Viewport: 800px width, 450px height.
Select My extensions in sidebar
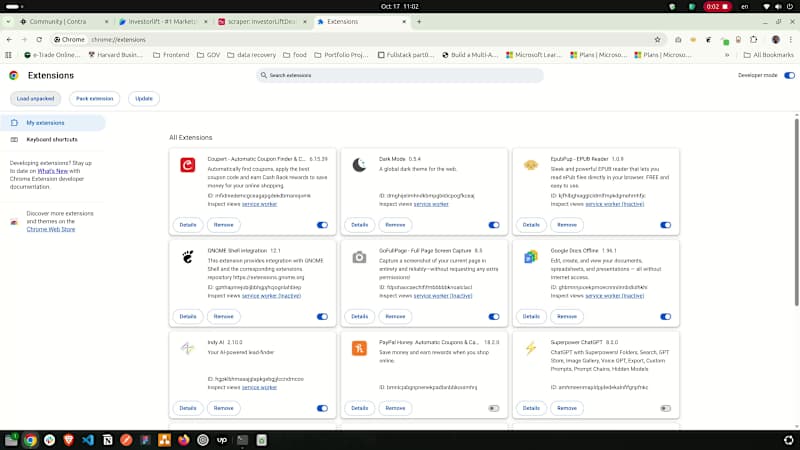53,123
